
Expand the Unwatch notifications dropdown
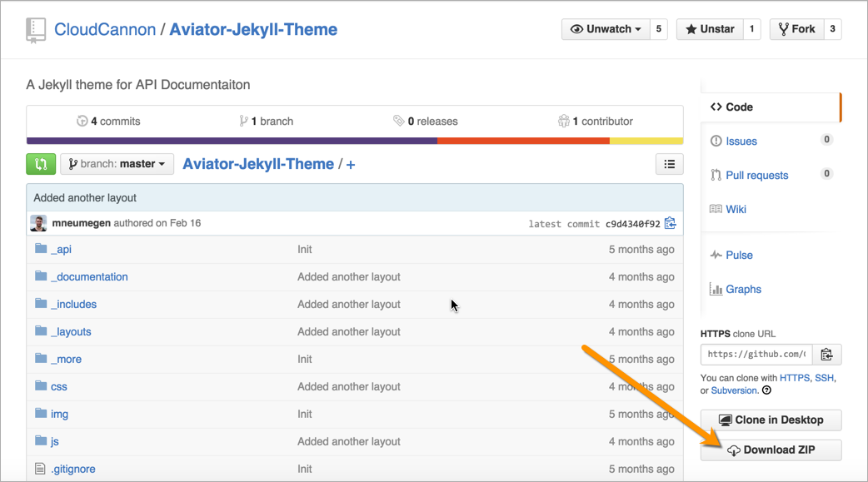606,29
